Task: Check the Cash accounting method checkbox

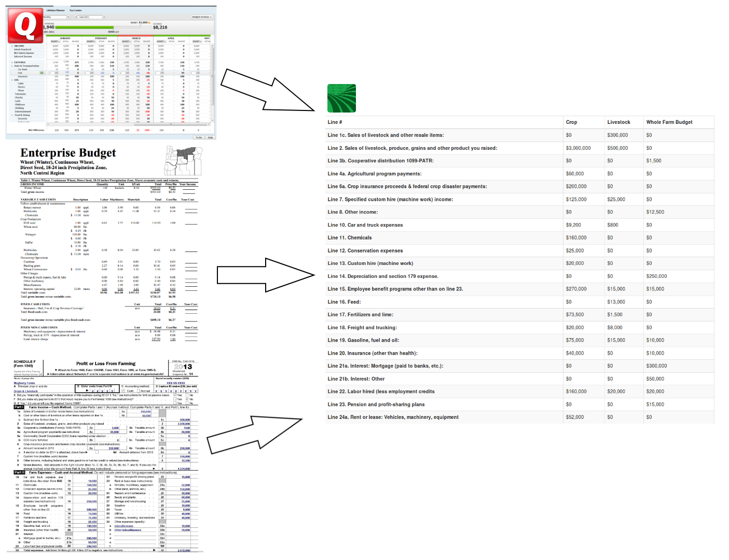Action: pos(123,391)
